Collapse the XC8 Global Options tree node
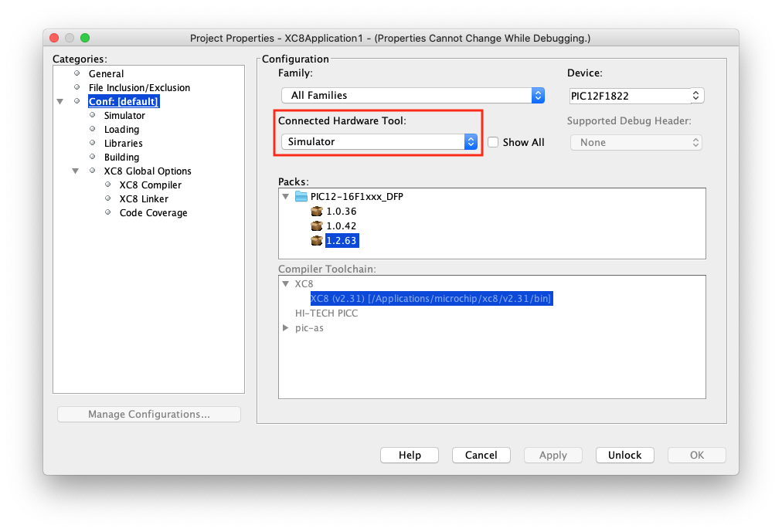This screenshot has height=532, width=782. [75, 171]
